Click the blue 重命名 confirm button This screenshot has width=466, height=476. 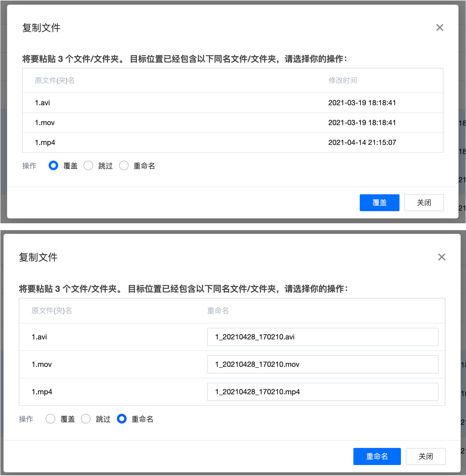377,456
